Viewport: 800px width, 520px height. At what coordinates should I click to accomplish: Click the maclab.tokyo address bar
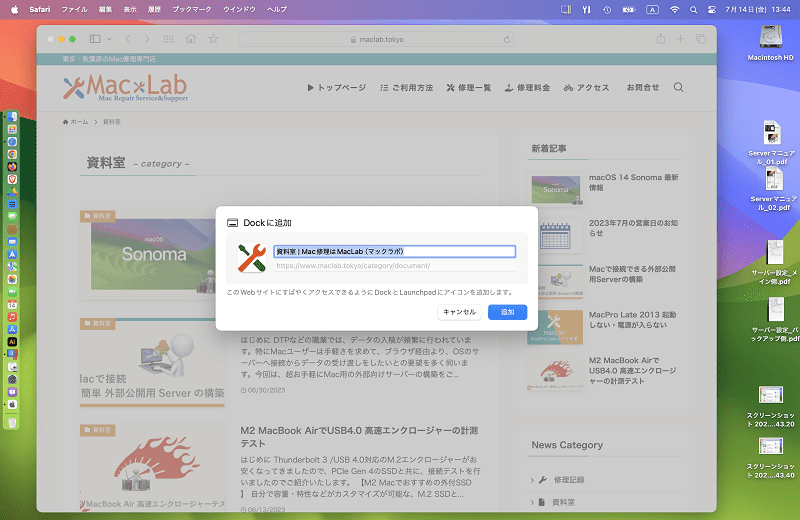point(377,39)
